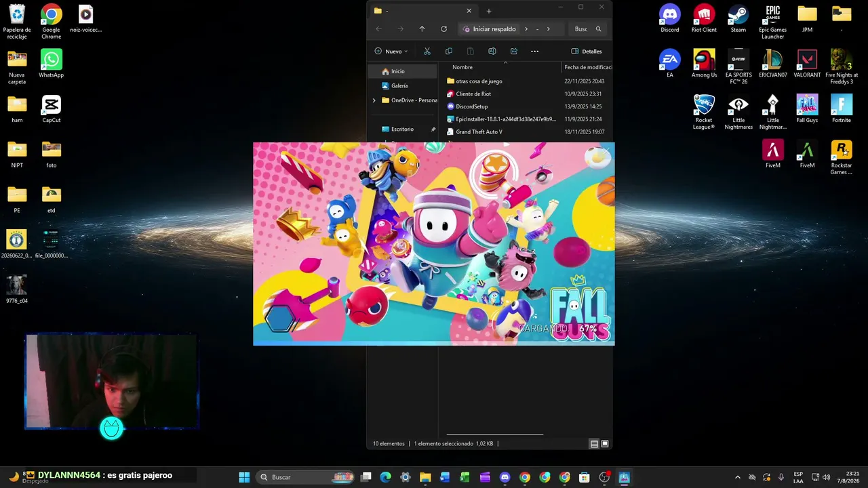Refresh the File Explorer folder view
The height and width of the screenshot is (488, 868).
(443, 29)
